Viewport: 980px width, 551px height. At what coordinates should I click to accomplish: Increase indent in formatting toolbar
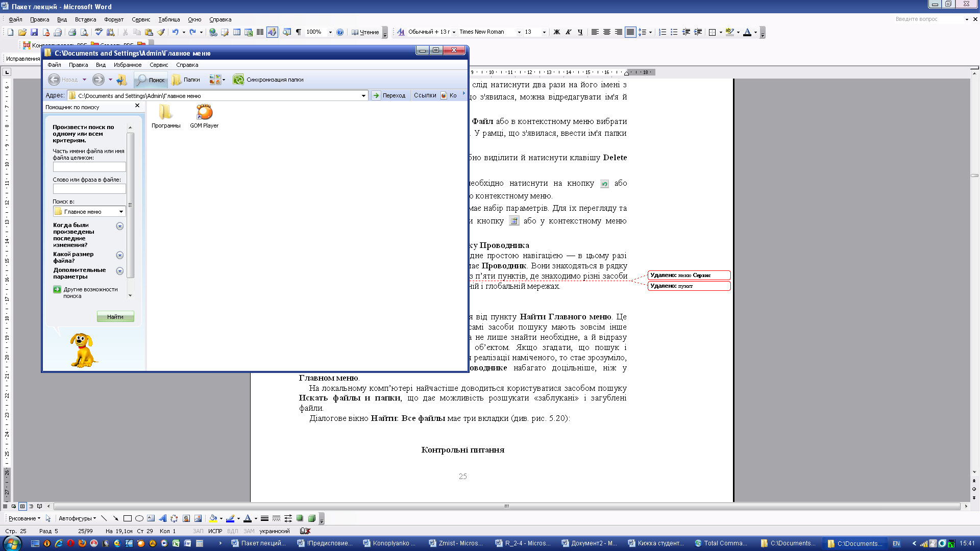pyautogui.click(x=698, y=32)
